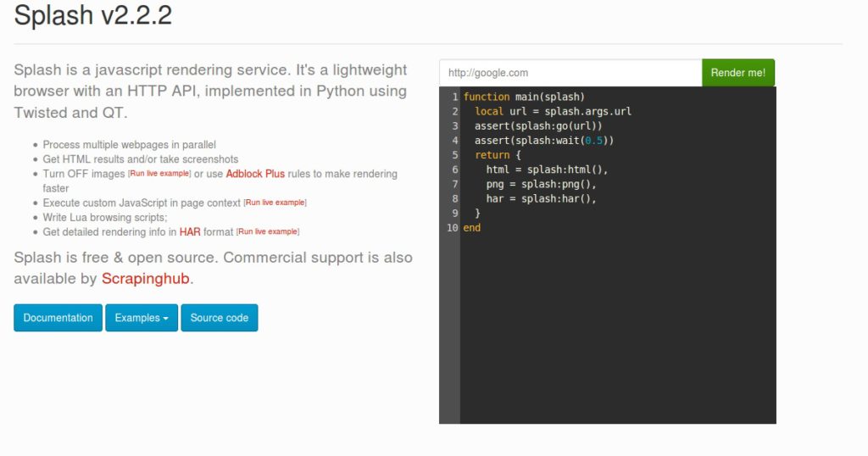868x456 pixels.
Task: Place cursor on 'function main(splash)' code line
Action: point(524,97)
